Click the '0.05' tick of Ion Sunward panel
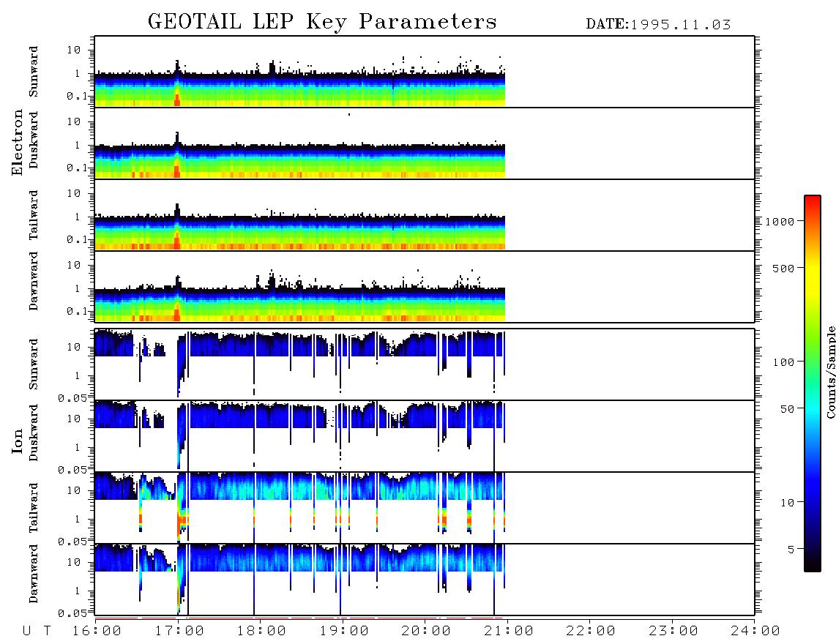 [x=72, y=398]
